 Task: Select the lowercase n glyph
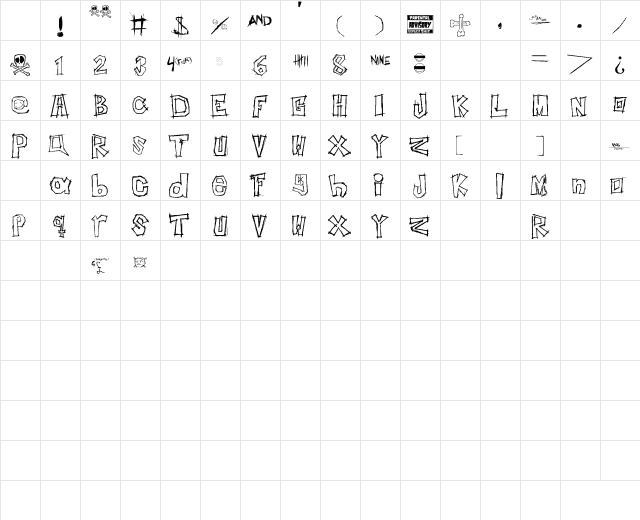(x=579, y=186)
